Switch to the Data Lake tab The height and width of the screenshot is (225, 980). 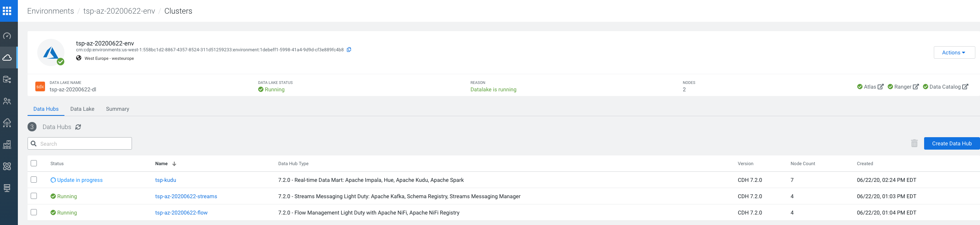click(x=82, y=109)
